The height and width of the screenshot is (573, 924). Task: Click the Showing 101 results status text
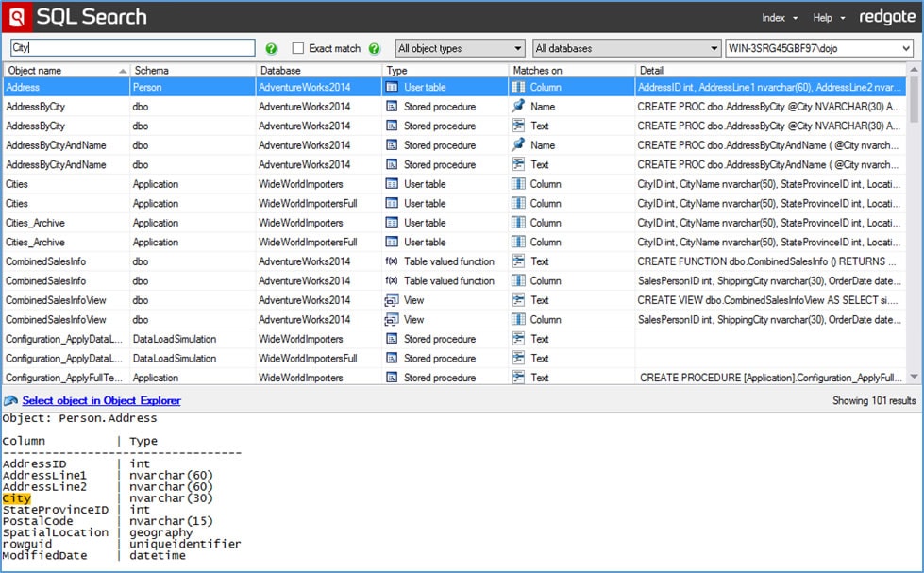pos(874,401)
